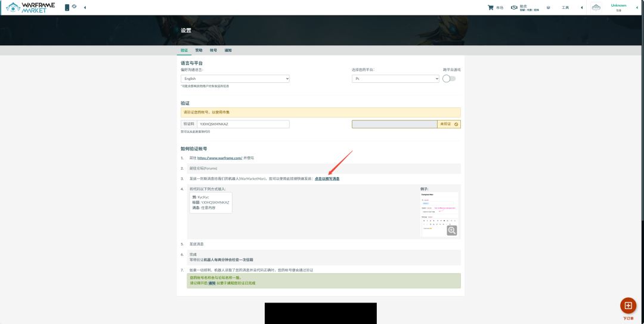Click the 语言与平台 section heading
644x324 pixels.
click(x=192, y=63)
